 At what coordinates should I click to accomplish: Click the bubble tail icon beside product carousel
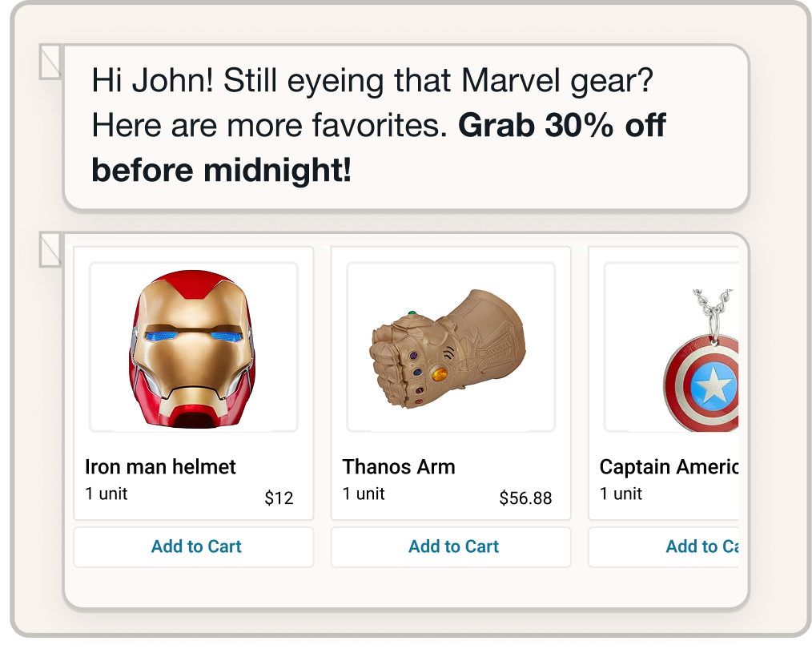click(x=50, y=250)
